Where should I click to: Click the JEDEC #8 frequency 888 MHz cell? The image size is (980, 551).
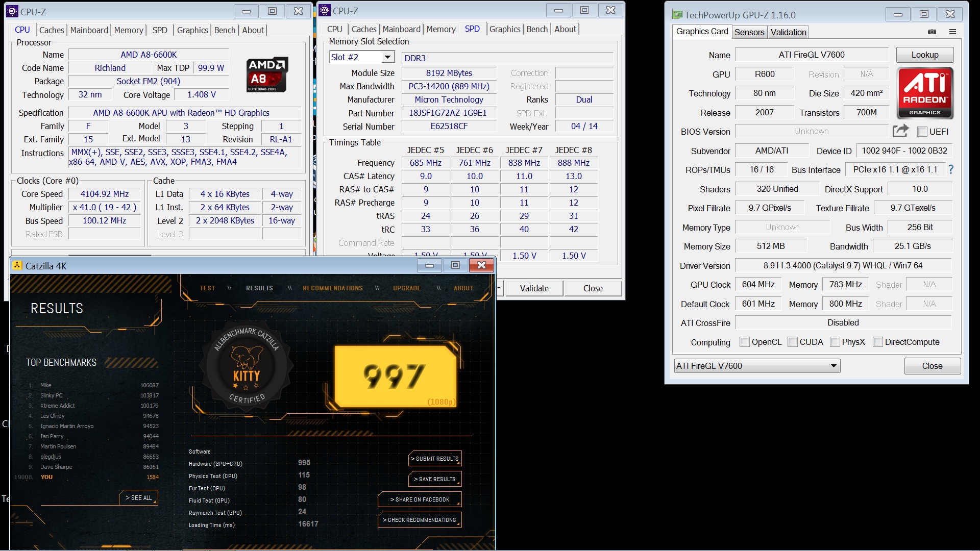(x=574, y=163)
